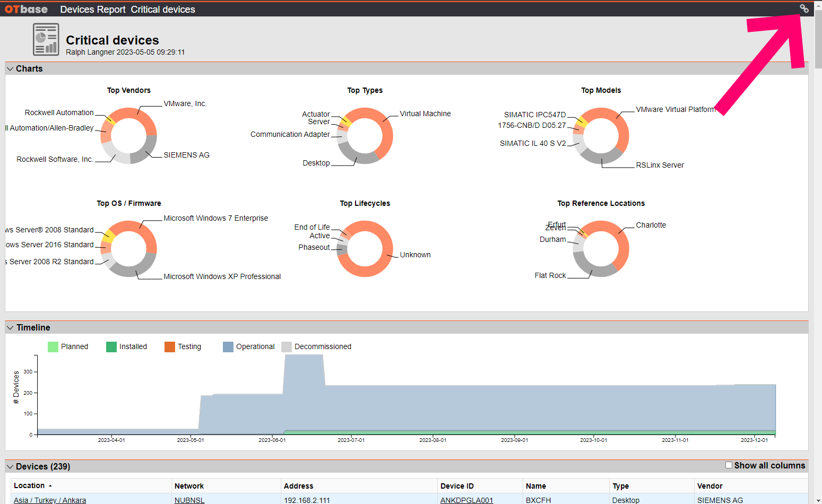The width and height of the screenshot is (822, 504).
Task: Click the SIMATIC IL 40 S V2 label
Action: [533, 143]
